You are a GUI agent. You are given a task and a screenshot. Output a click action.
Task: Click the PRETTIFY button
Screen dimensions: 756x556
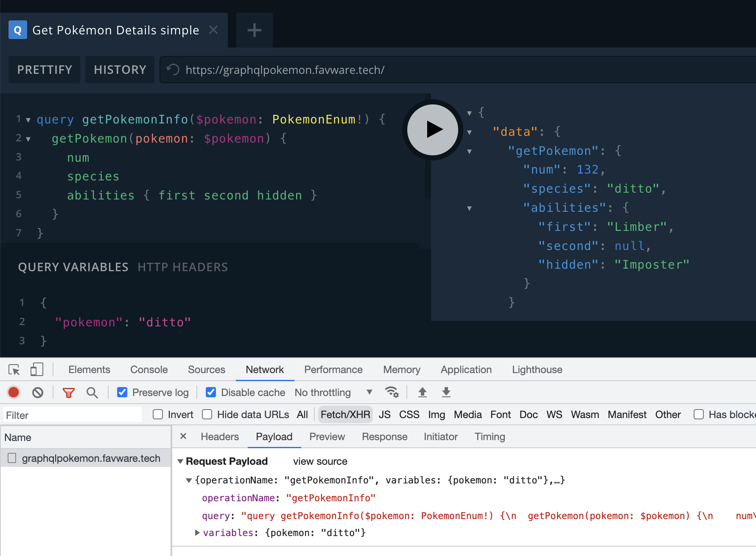[x=45, y=70]
